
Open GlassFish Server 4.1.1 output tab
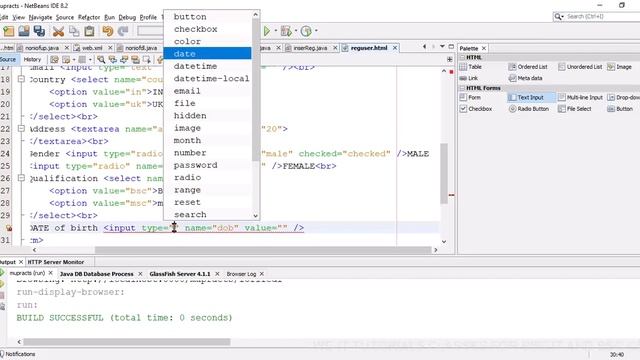pos(180,274)
